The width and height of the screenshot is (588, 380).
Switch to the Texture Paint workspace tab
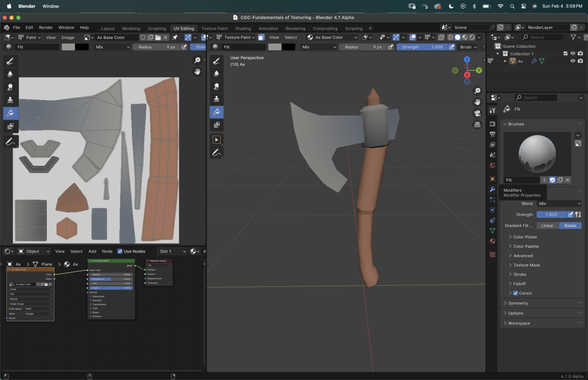click(x=215, y=28)
